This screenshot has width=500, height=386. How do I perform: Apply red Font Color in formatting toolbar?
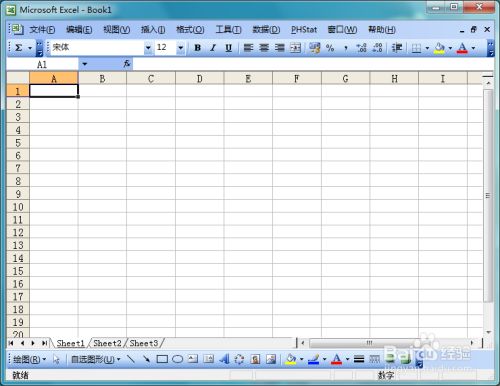(462, 48)
